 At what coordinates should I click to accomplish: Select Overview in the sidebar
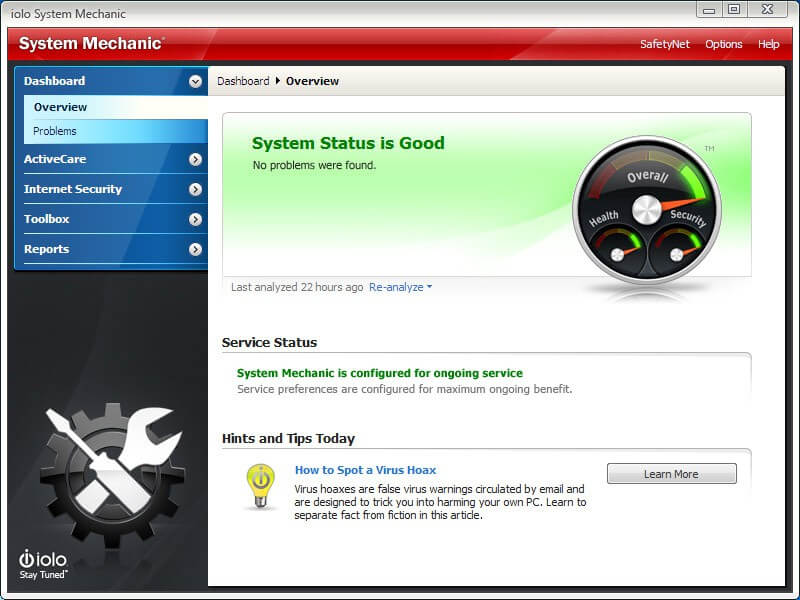tap(60, 107)
